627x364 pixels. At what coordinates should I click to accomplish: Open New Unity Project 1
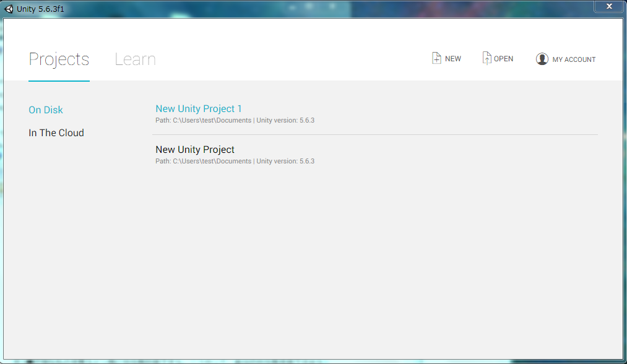point(198,109)
